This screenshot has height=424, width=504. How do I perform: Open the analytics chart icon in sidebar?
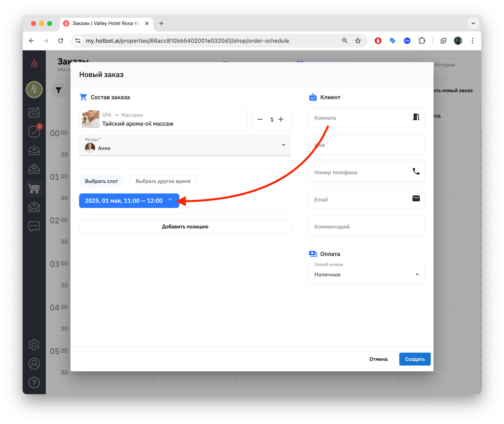pyautogui.click(x=34, y=113)
